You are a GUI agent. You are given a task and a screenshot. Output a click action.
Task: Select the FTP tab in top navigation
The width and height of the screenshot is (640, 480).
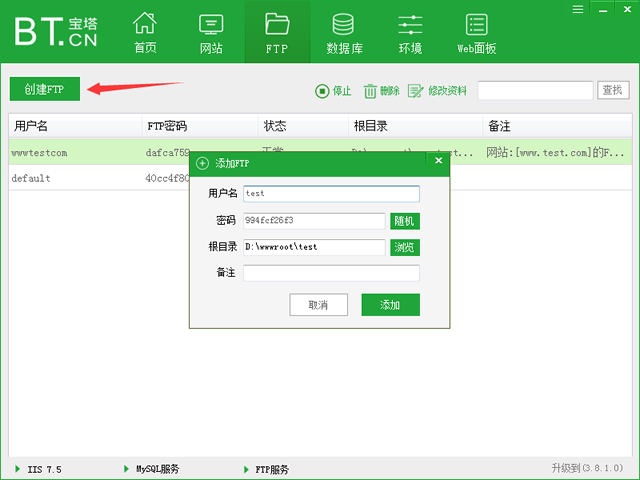point(277,32)
